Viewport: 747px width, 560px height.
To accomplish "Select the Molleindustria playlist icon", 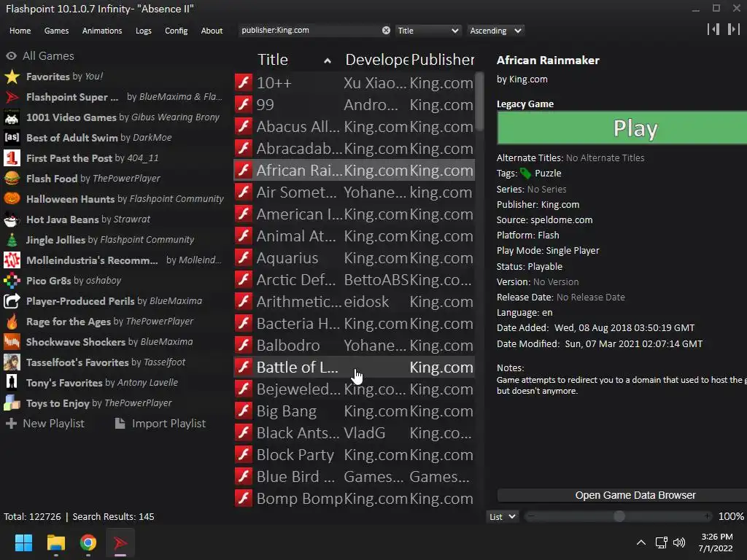I will point(12,260).
